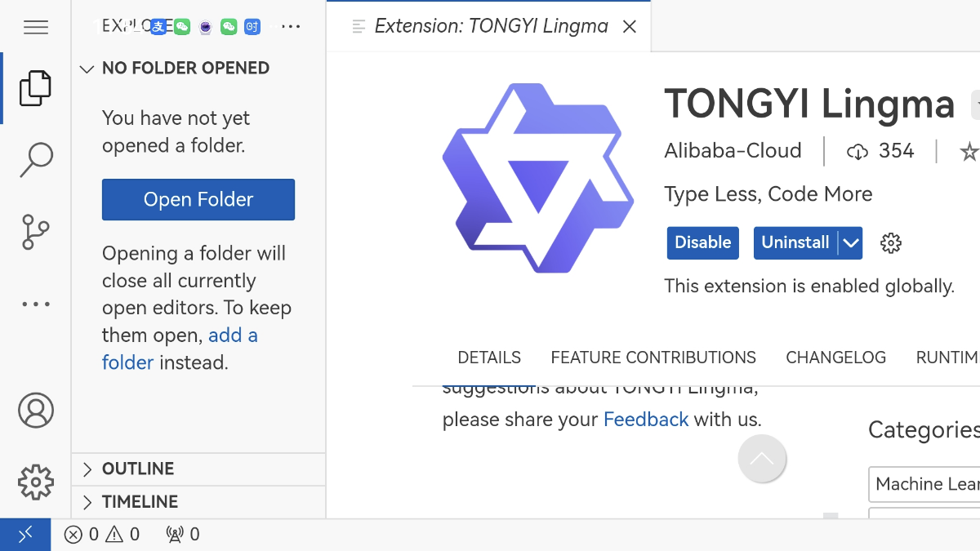Click 'This extension is enabled globally.' text
980x551 pixels.
tap(809, 287)
